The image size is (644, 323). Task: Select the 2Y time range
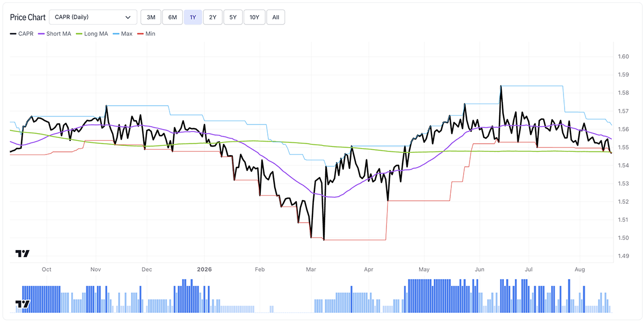point(213,17)
